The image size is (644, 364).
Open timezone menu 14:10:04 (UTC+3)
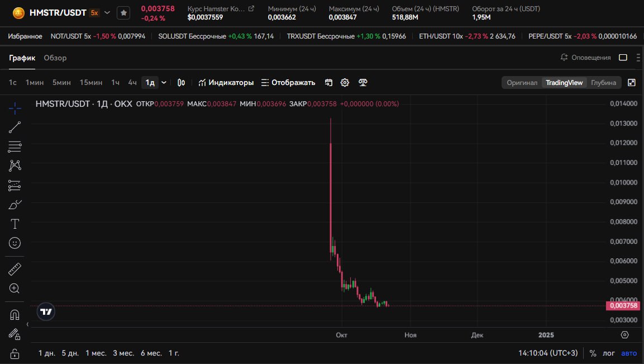(548, 353)
